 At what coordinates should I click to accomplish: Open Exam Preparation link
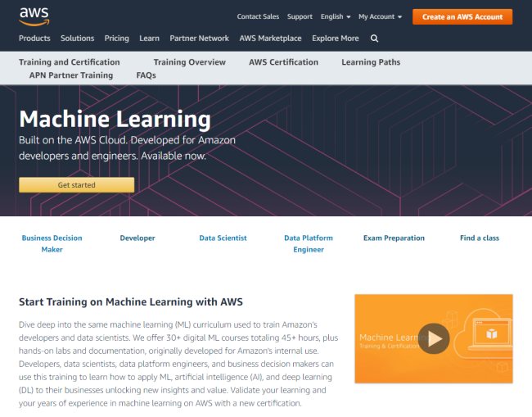pos(394,238)
